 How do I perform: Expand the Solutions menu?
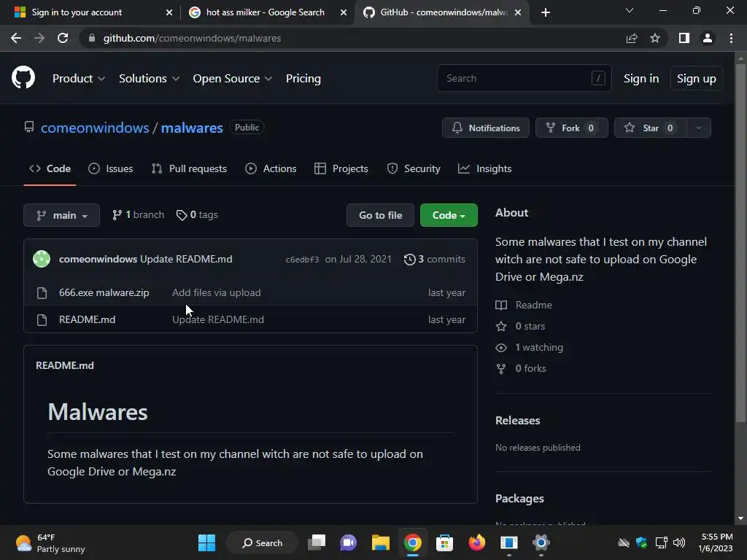[149, 79]
